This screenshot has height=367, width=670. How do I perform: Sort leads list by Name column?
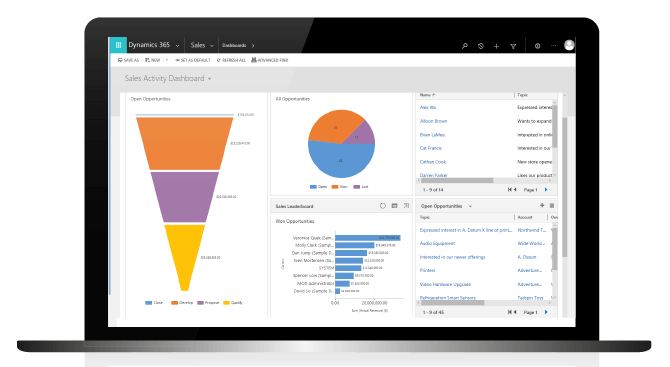point(427,95)
